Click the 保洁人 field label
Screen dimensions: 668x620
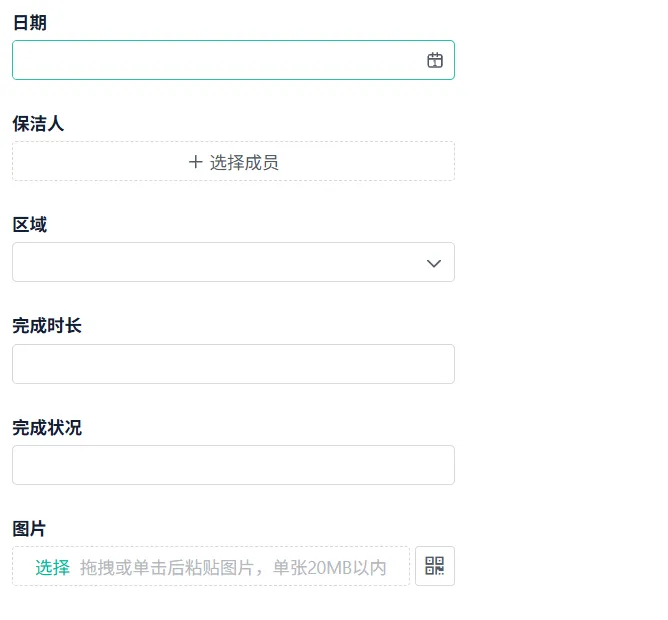[38, 123]
